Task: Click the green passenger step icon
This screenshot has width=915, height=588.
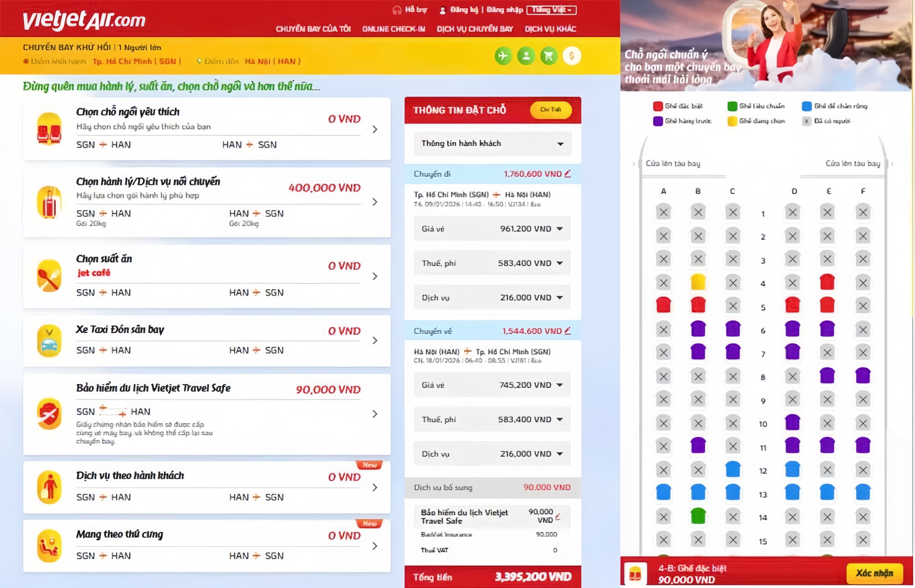Action: (526, 56)
